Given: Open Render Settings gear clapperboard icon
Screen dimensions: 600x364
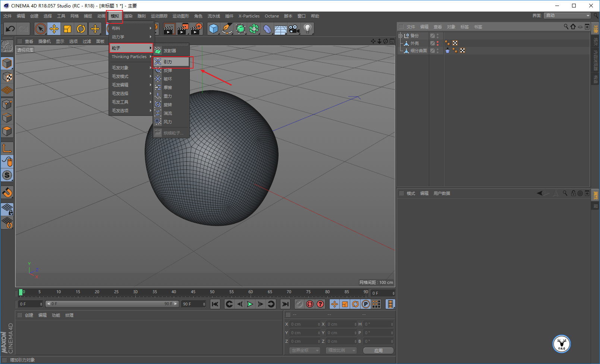Looking at the screenshot, I should [197, 29].
